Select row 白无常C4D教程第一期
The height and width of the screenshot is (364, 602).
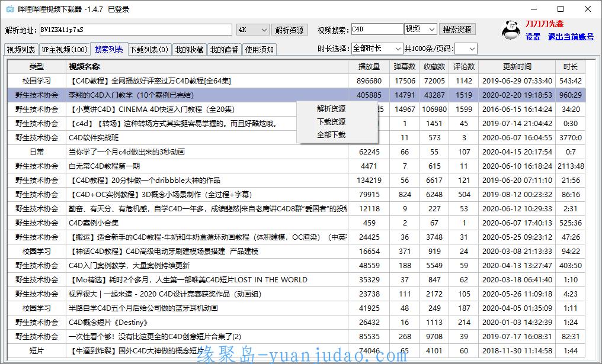click(x=296, y=166)
